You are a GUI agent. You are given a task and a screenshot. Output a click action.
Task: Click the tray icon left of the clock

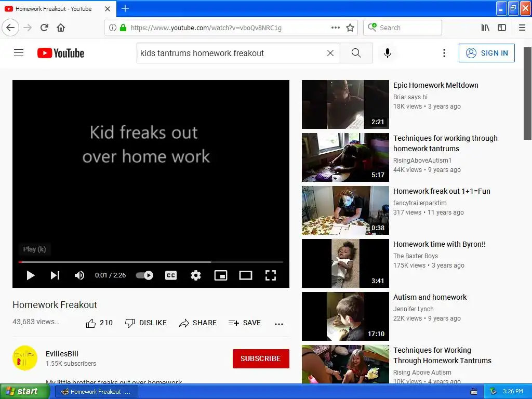click(x=494, y=392)
